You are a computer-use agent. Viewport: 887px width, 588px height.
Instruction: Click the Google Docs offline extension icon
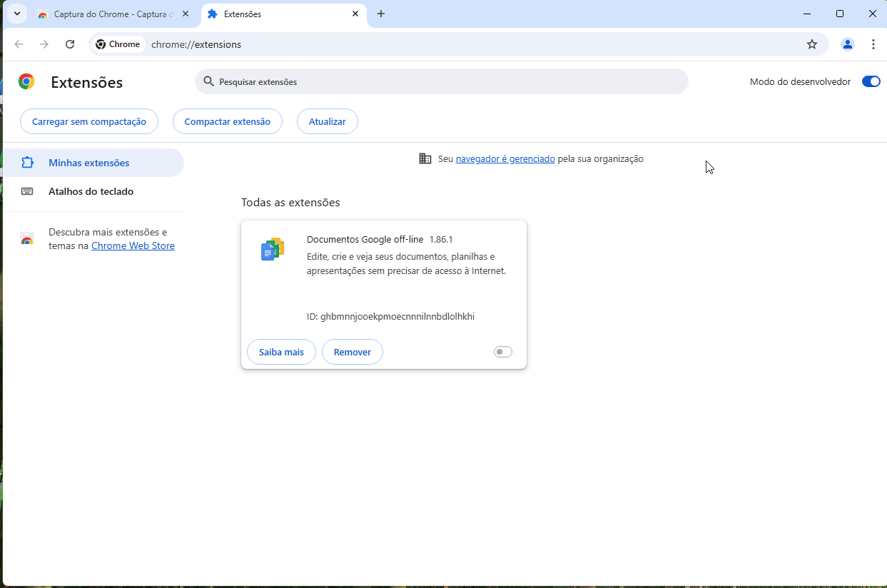[x=273, y=249]
